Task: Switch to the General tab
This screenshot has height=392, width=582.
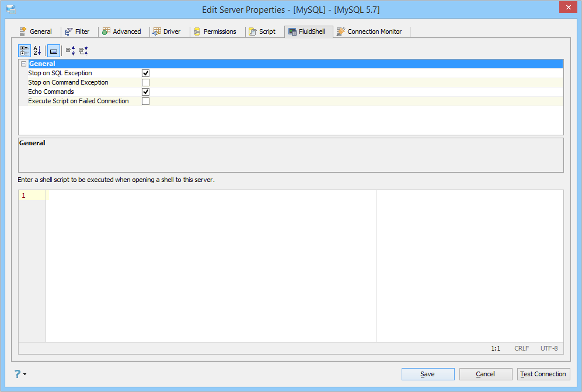Action: pos(36,32)
